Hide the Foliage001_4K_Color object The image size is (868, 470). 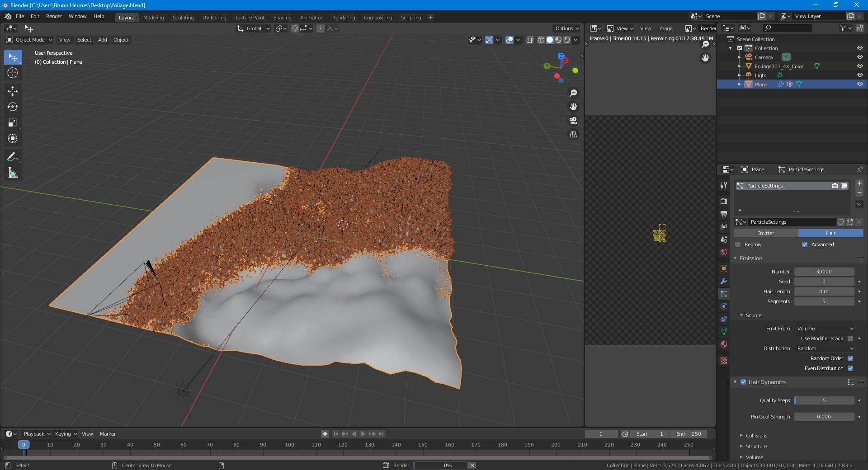coord(860,66)
